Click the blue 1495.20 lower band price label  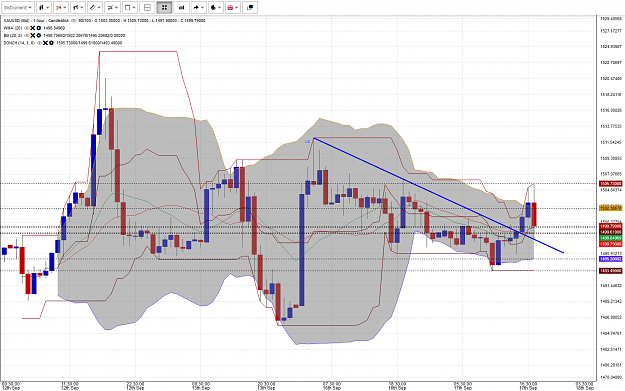pyautogui.click(x=610, y=259)
